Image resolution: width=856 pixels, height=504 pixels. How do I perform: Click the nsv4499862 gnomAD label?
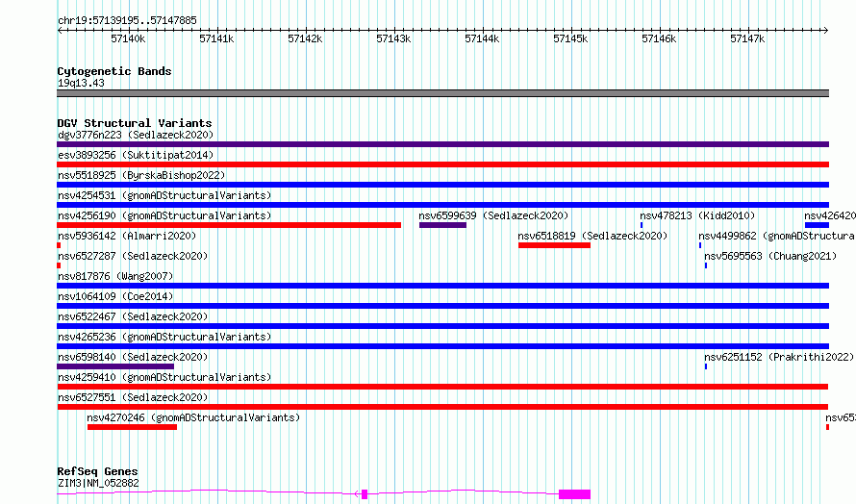coord(777,236)
